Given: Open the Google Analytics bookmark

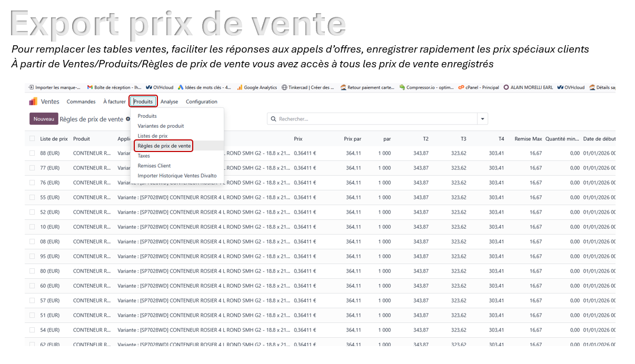Looking at the screenshot, I should click(257, 87).
